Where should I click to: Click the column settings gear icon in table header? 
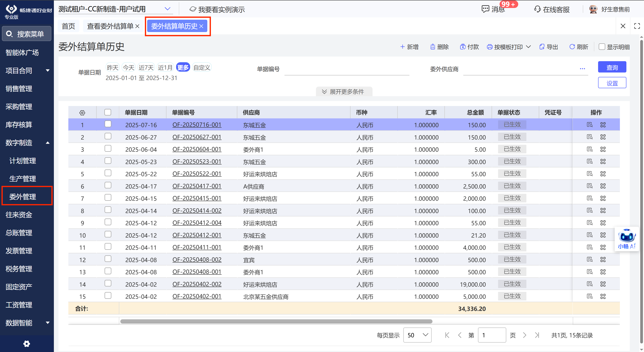click(x=82, y=113)
